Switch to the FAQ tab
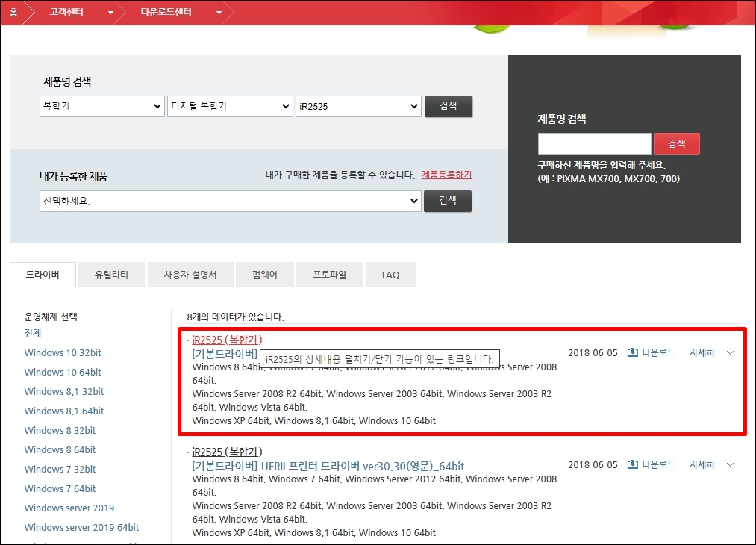 coord(390,275)
